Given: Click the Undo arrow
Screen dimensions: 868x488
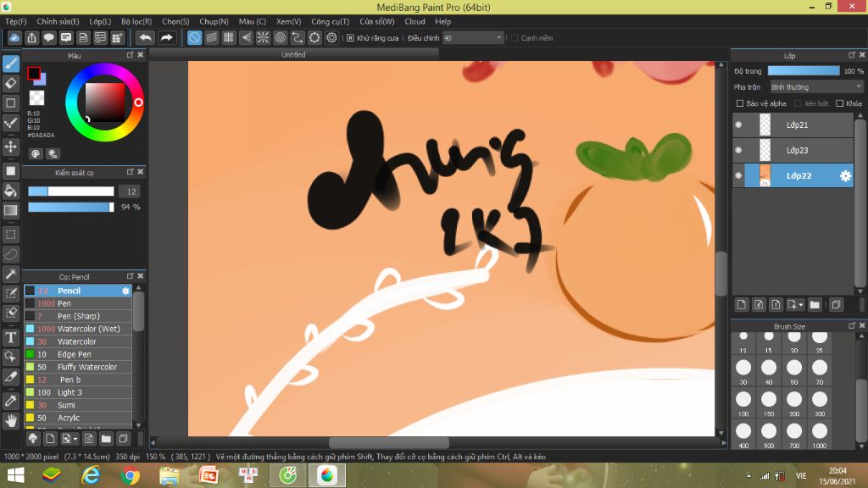Looking at the screenshot, I should (145, 37).
